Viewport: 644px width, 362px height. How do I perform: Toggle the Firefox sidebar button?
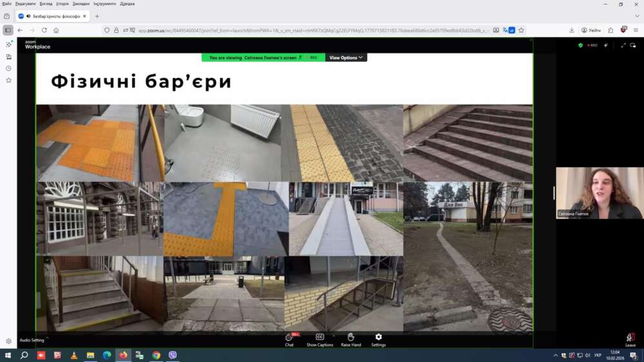[x=8, y=30]
